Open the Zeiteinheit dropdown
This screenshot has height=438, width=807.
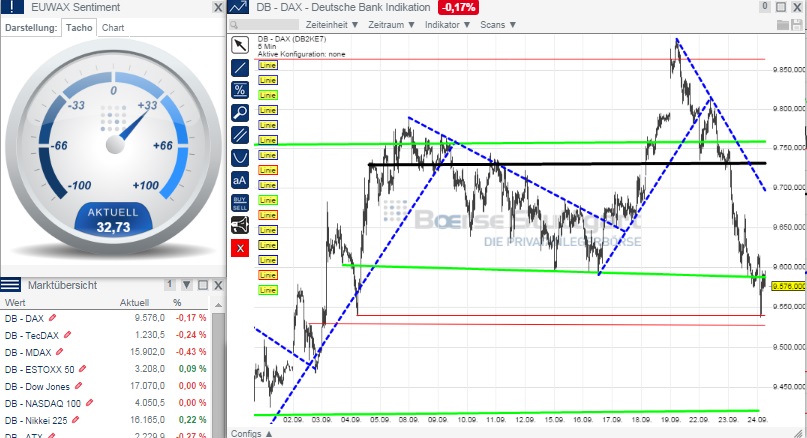click(x=331, y=25)
